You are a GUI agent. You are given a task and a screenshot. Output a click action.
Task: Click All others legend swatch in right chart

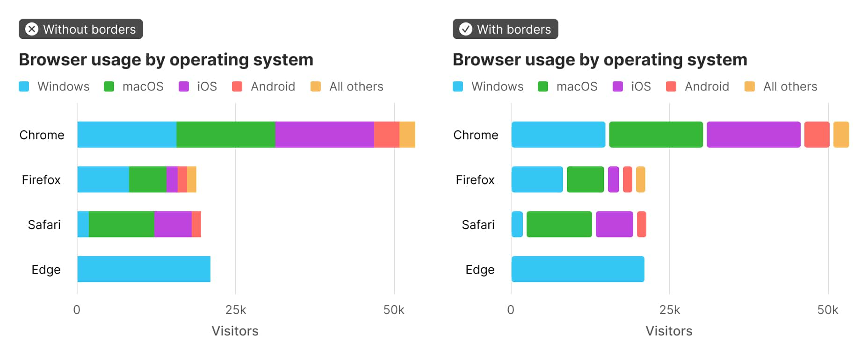750,86
